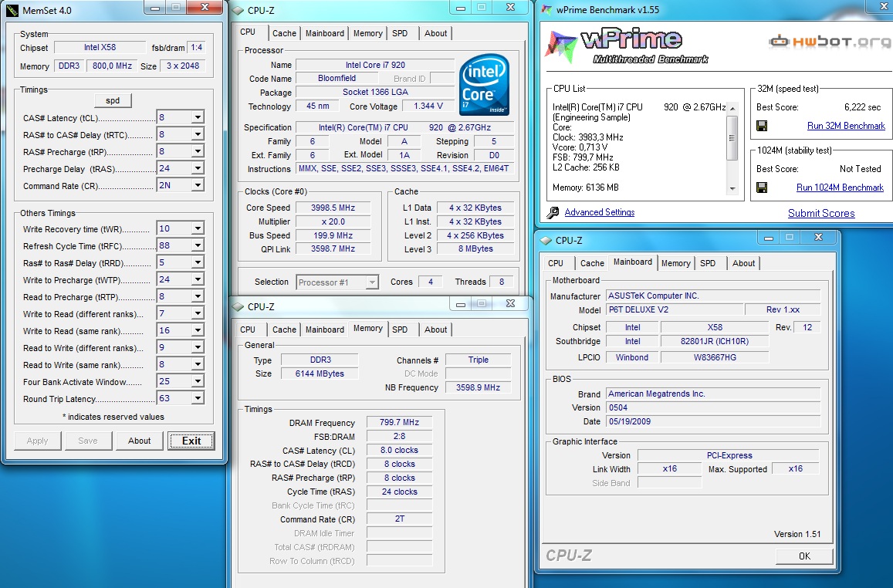Click the title icon of CPU-Z mainboard window

coord(546,240)
